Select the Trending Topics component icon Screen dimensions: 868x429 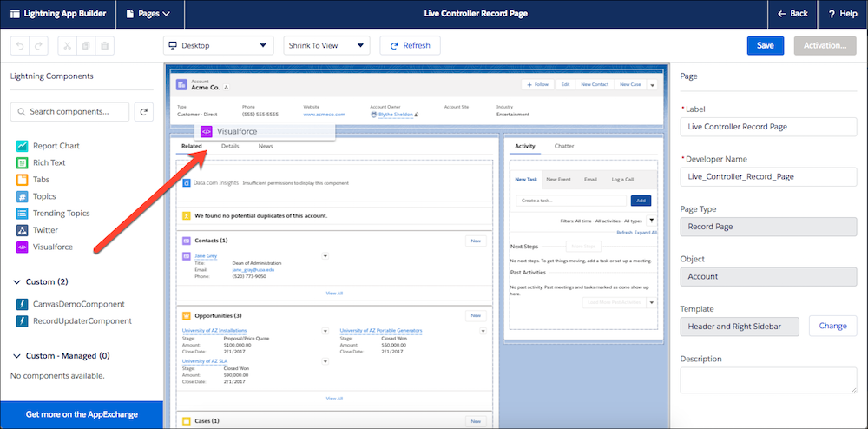coord(23,213)
